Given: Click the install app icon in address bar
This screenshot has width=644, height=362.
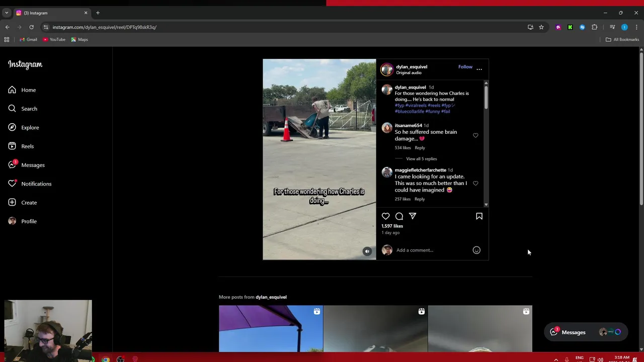Looking at the screenshot, I should click(530, 27).
